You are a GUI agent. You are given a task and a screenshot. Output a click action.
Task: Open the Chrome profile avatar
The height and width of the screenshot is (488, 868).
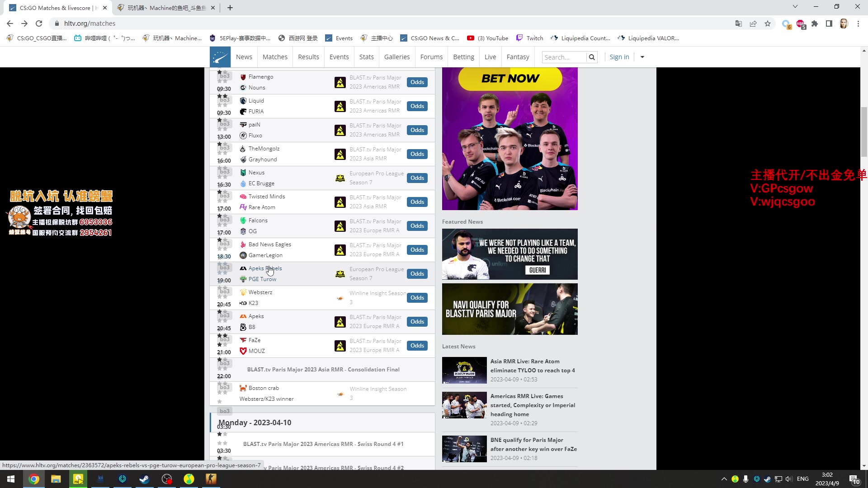coord(844,23)
